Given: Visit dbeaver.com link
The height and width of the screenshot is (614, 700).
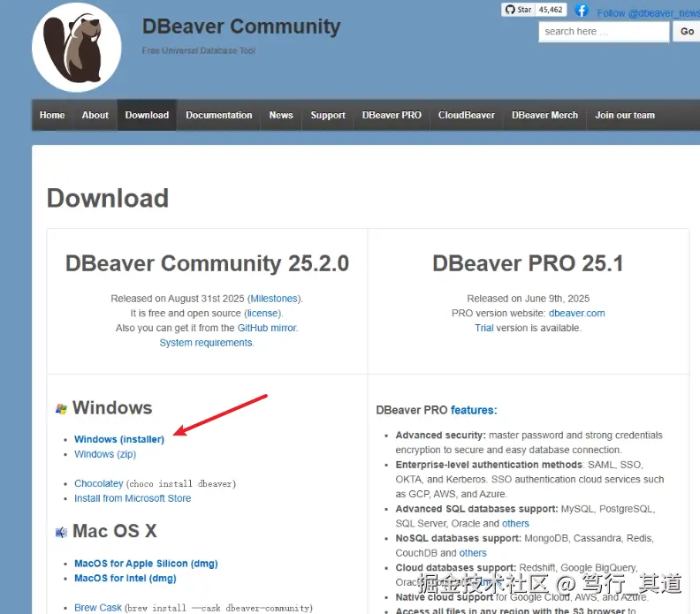Looking at the screenshot, I should coord(576,314).
